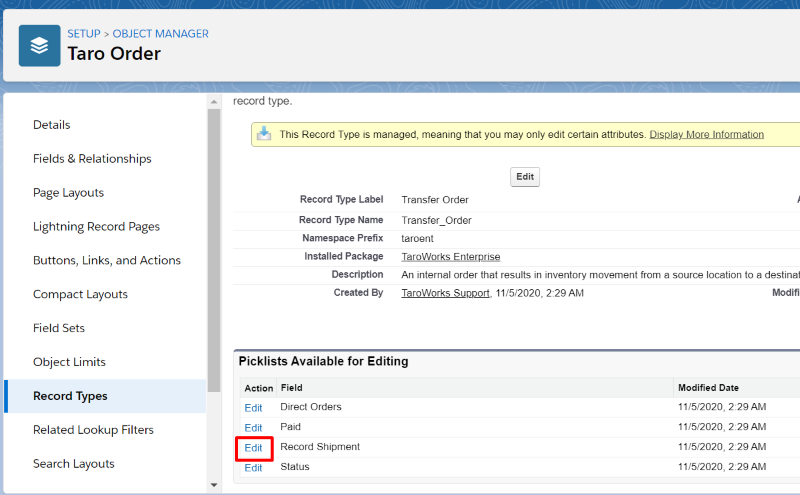Screen dimensions: 800x495
Task: Edit the Status picklist
Action: (x=253, y=467)
